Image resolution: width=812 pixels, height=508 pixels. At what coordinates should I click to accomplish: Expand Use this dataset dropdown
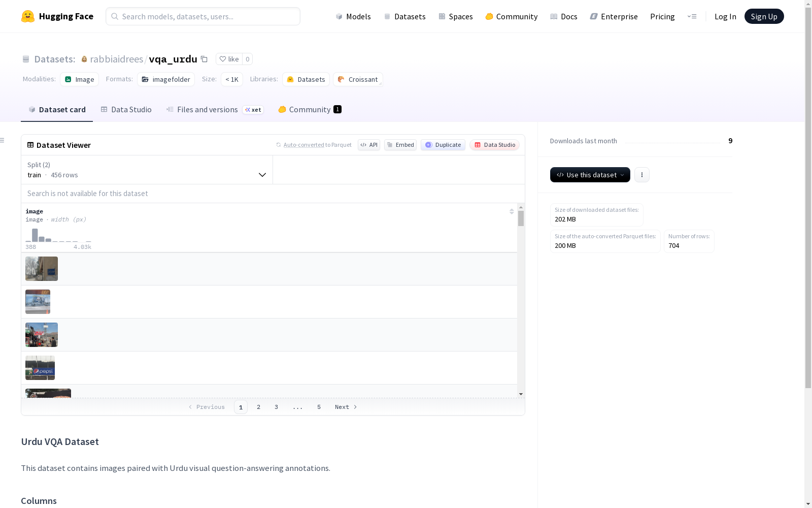tap(590, 175)
